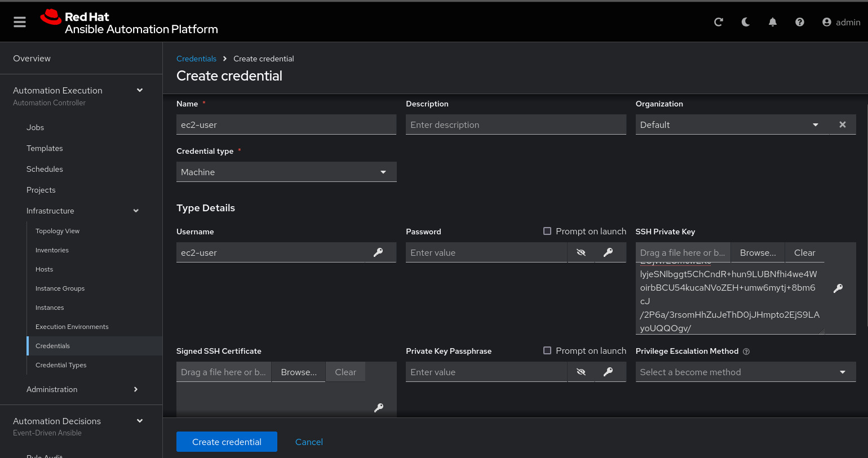This screenshot has height=458, width=868.
Task: Show Private Key Passphrase with eye icon
Action: point(581,372)
